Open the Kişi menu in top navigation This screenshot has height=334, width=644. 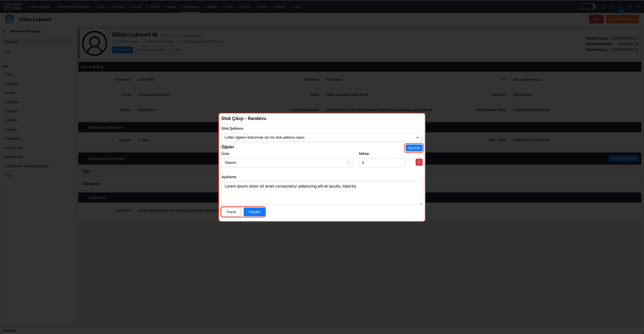coord(99,7)
